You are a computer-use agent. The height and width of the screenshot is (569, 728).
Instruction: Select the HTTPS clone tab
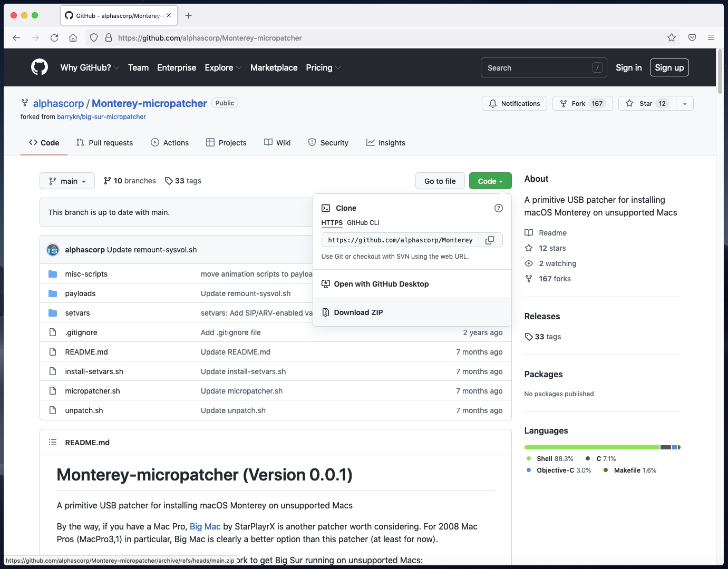[x=332, y=223]
